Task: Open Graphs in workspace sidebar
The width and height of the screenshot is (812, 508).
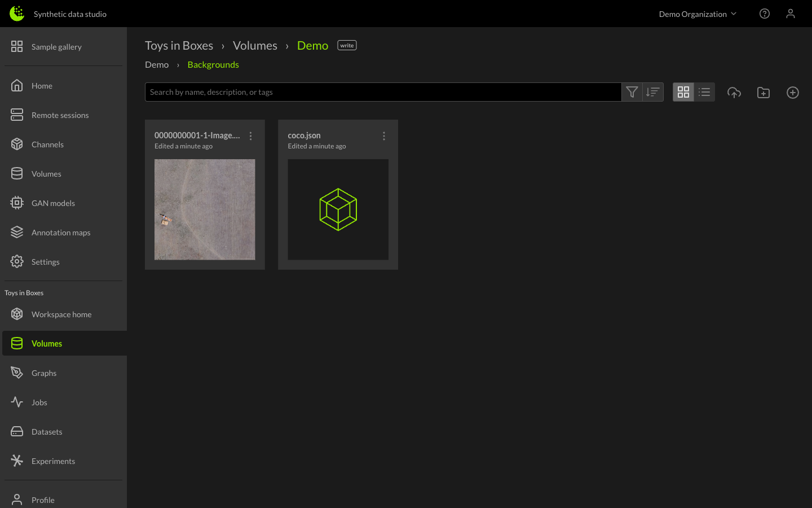Action: [x=44, y=373]
